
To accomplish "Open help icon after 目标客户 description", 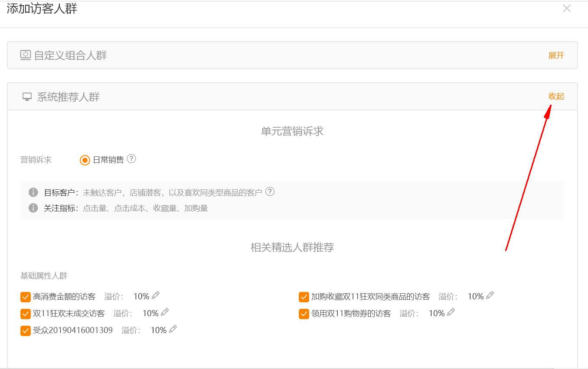I will point(270,192).
